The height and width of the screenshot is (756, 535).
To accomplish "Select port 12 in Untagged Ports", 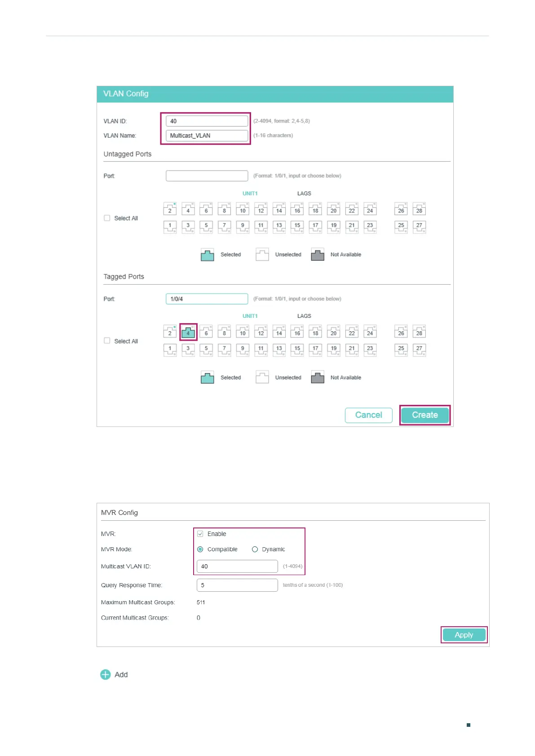I will coord(261,209).
